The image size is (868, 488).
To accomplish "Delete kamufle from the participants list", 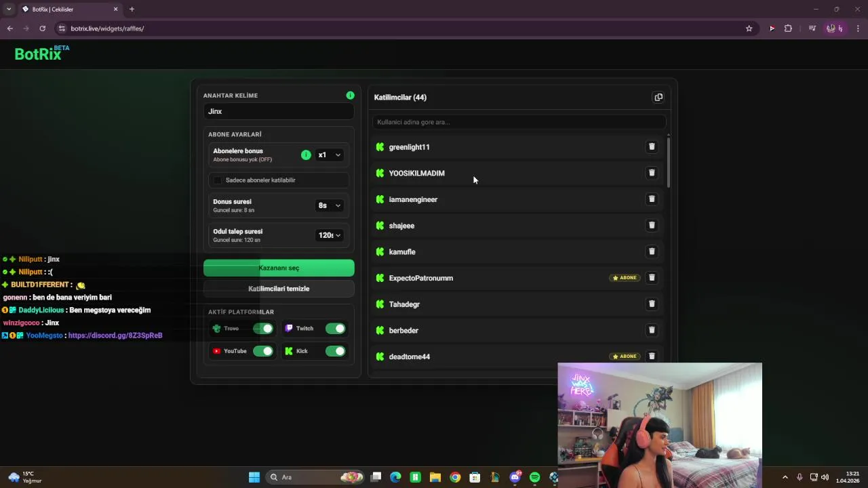I will pyautogui.click(x=652, y=251).
